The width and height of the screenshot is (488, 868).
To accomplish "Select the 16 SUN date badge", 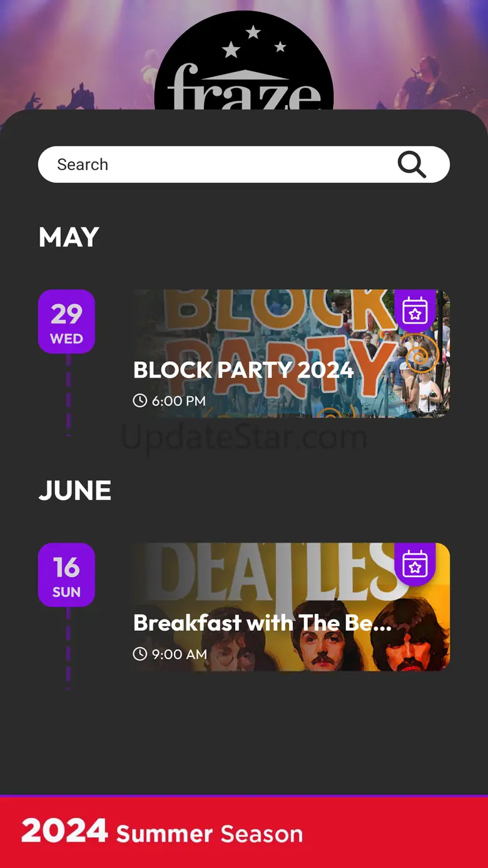I will 66,575.
